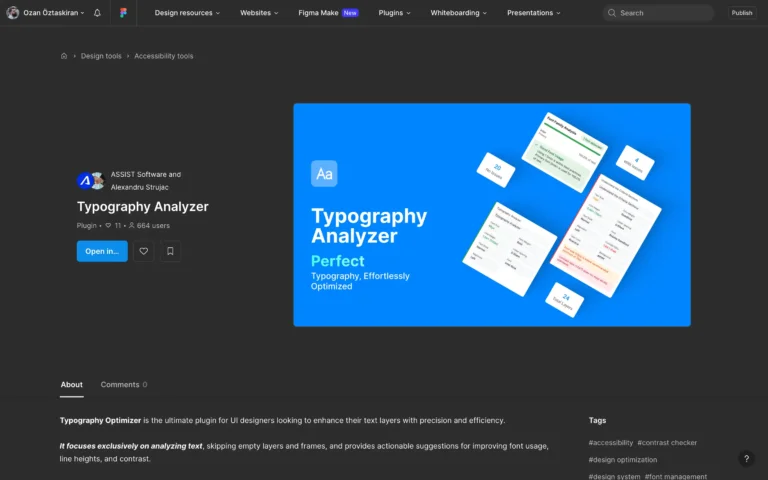Open ASSIST Software and Alexandru Strujac author link

tap(145, 181)
